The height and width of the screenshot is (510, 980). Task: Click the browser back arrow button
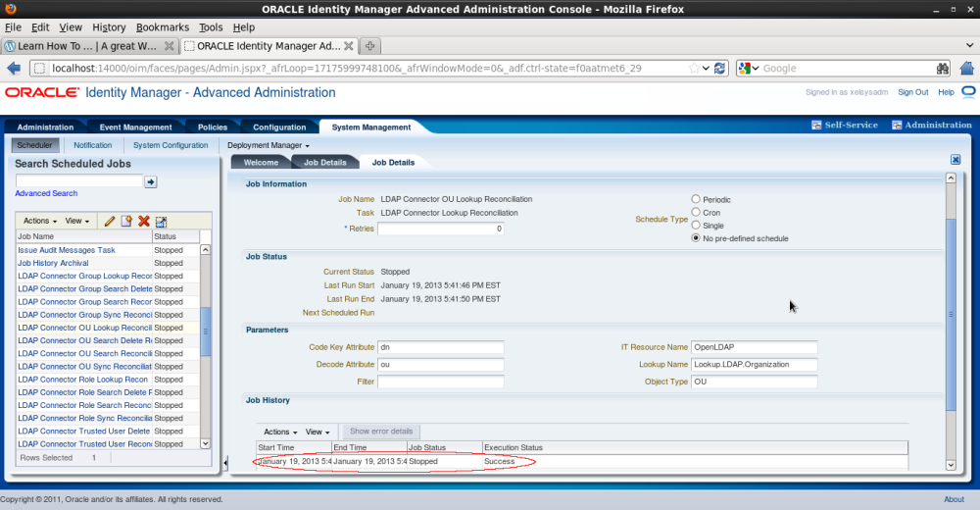(14, 69)
